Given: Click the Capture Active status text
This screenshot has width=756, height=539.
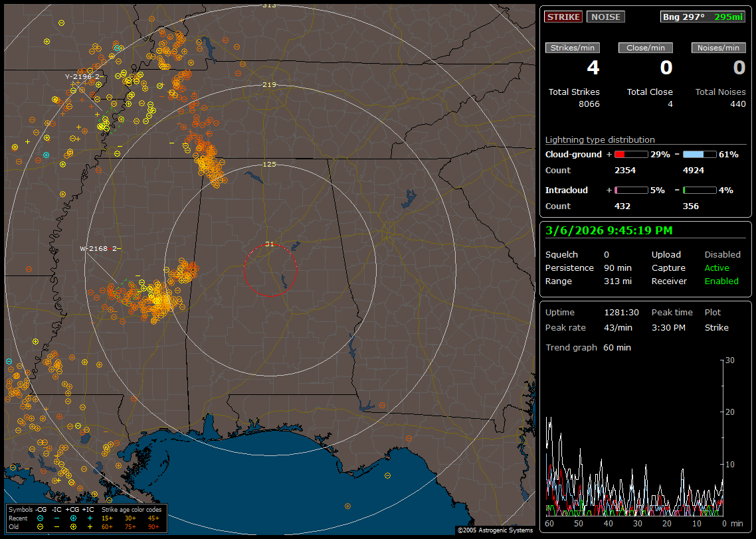Looking at the screenshot, I should point(717,268).
